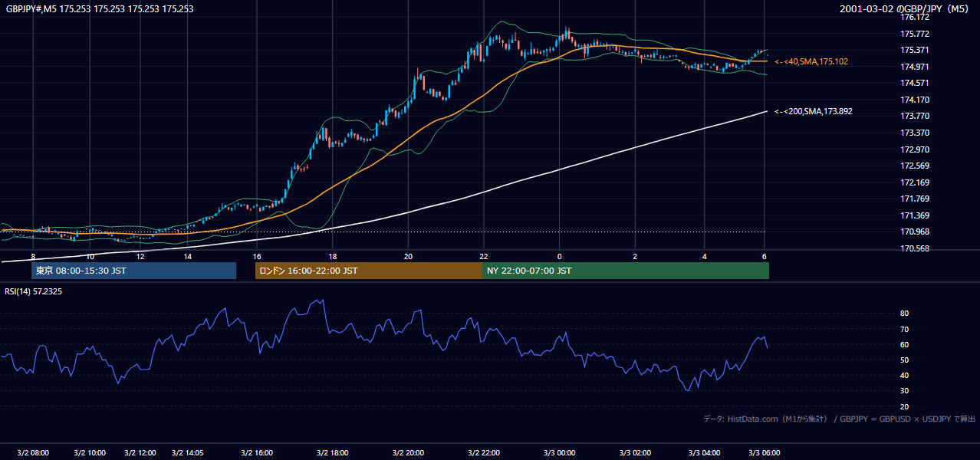Select the 200 SMA 173.892 label
This screenshot has width=980, height=460.
(813, 111)
